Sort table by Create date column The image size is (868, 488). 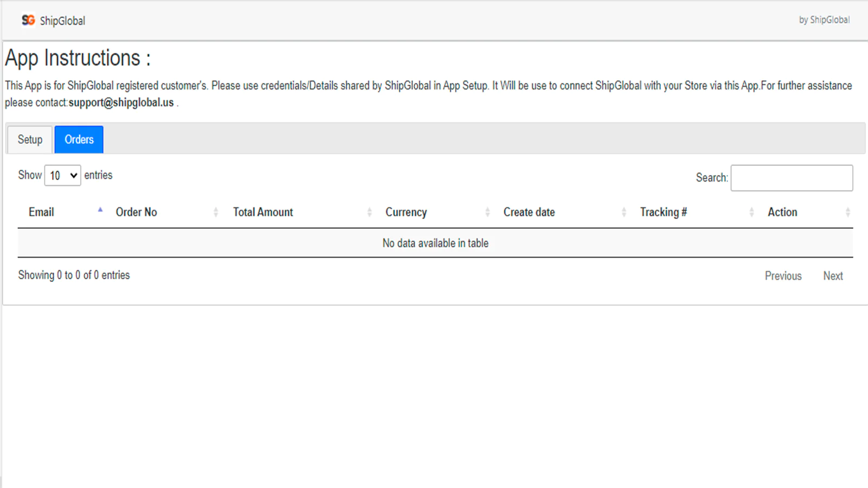[x=562, y=212]
